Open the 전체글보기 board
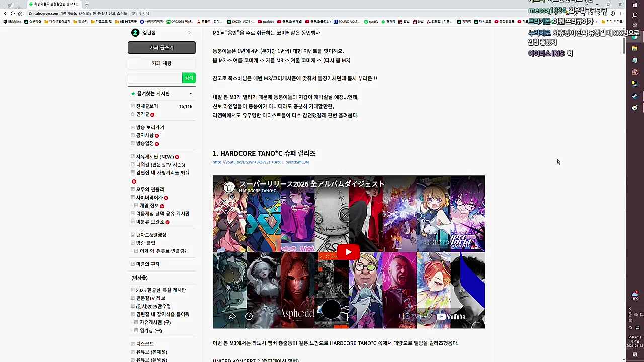644x362 pixels. pyautogui.click(x=147, y=106)
